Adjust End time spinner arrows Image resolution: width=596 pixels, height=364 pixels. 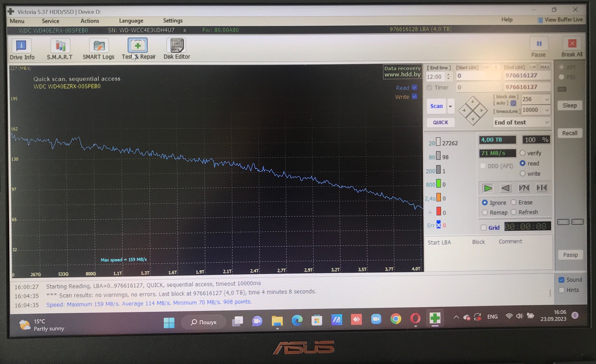point(449,76)
